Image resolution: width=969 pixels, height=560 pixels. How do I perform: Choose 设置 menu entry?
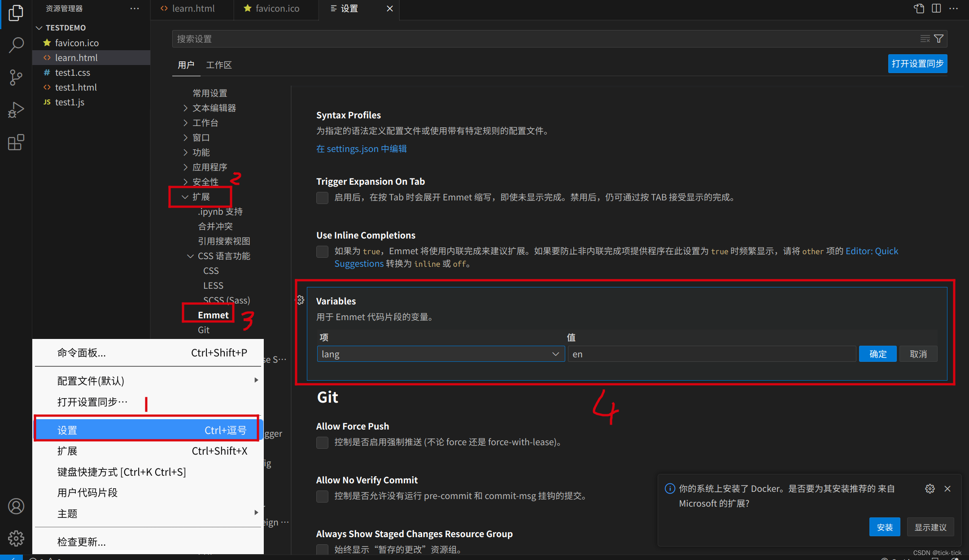pos(148,430)
